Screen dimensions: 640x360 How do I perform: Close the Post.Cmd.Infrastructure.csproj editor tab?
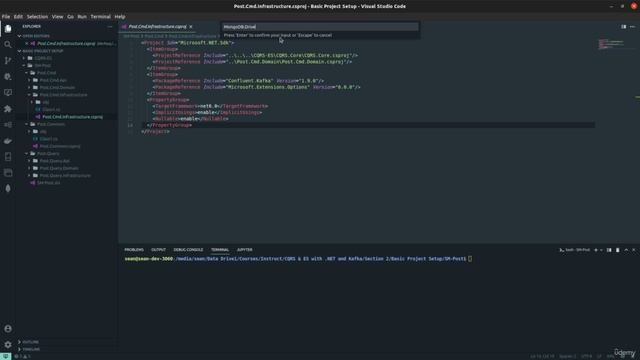click(x=191, y=27)
